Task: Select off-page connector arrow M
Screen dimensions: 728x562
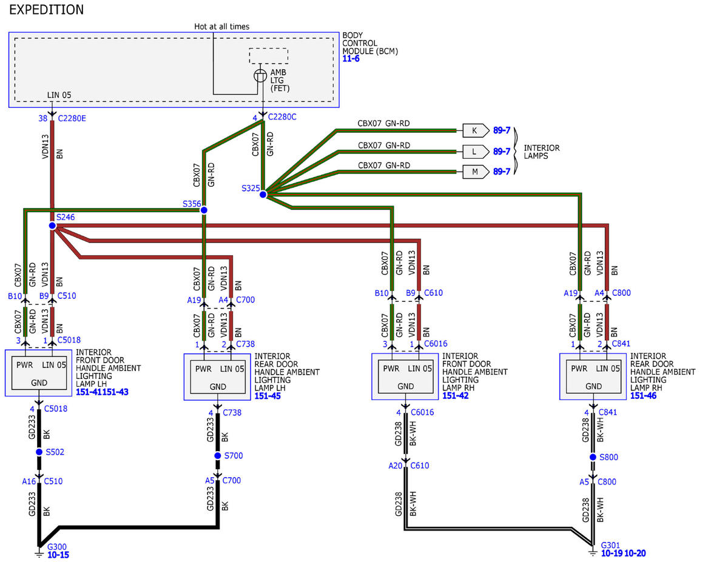Action: coord(476,172)
